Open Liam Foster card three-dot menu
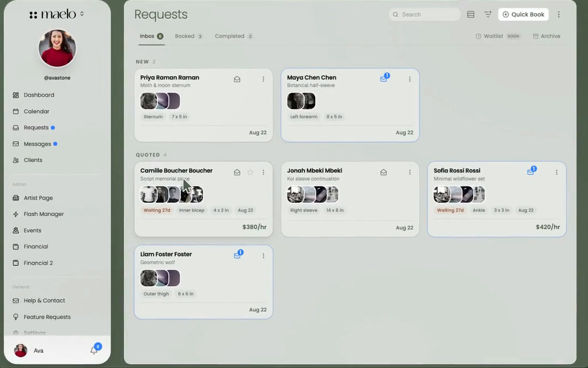The height and width of the screenshot is (368, 588). click(x=264, y=256)
